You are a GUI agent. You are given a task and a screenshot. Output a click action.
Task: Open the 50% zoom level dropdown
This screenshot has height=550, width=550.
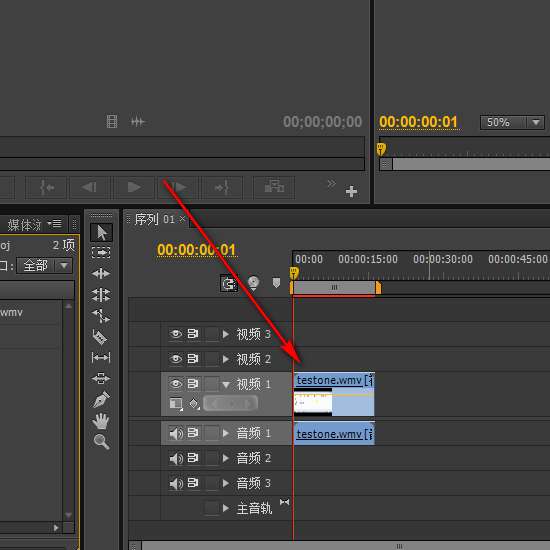point(512,122)
